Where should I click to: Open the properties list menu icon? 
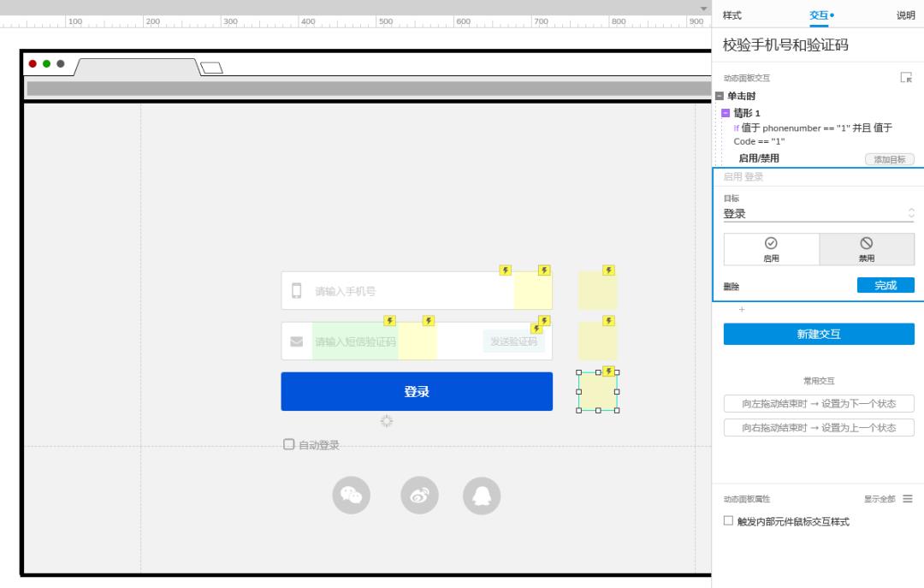(x=908, y=499)
